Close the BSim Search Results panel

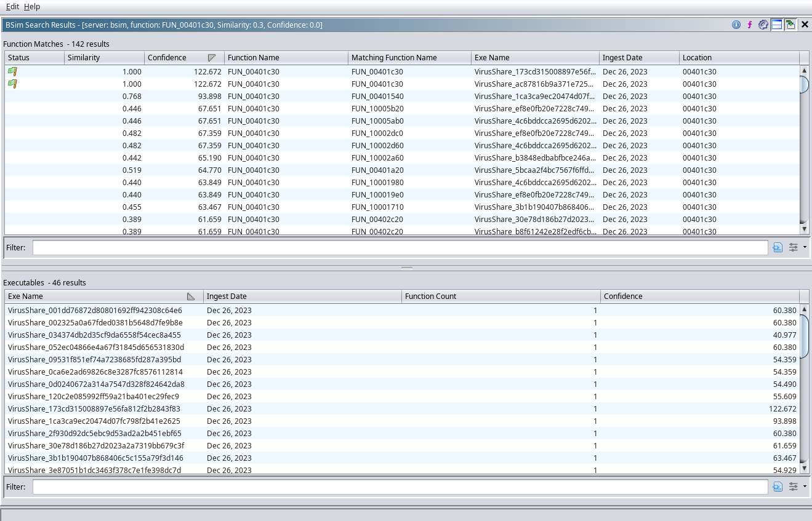tap(805, 25)
